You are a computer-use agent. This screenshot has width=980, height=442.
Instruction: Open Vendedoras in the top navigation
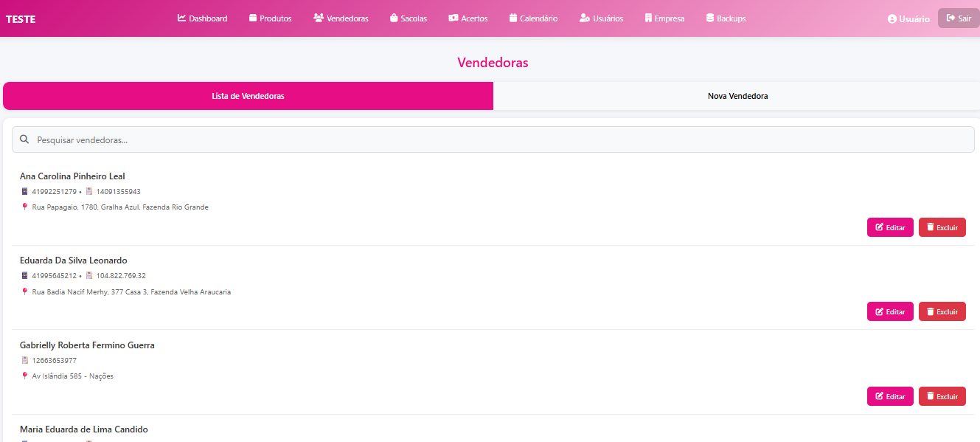click(x=341, y=18)
